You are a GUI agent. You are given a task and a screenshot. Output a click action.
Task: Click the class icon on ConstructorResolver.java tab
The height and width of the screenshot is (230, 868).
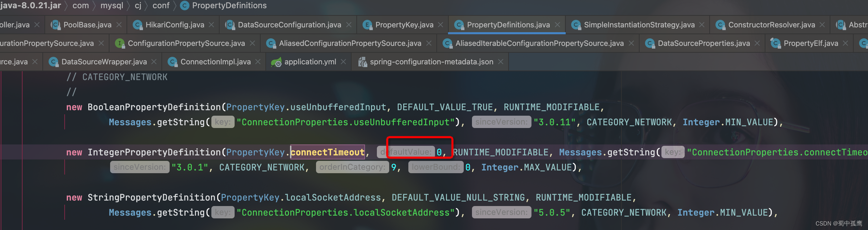720,25
